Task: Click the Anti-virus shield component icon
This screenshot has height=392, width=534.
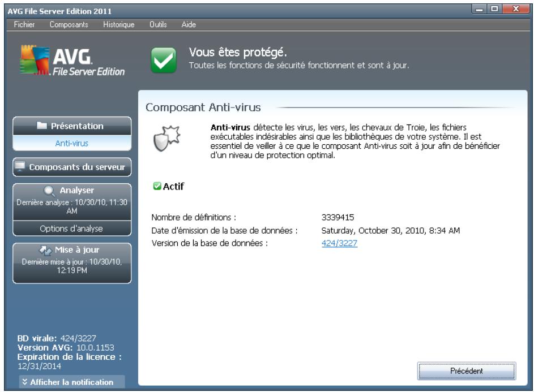Action: pos(166,138)
